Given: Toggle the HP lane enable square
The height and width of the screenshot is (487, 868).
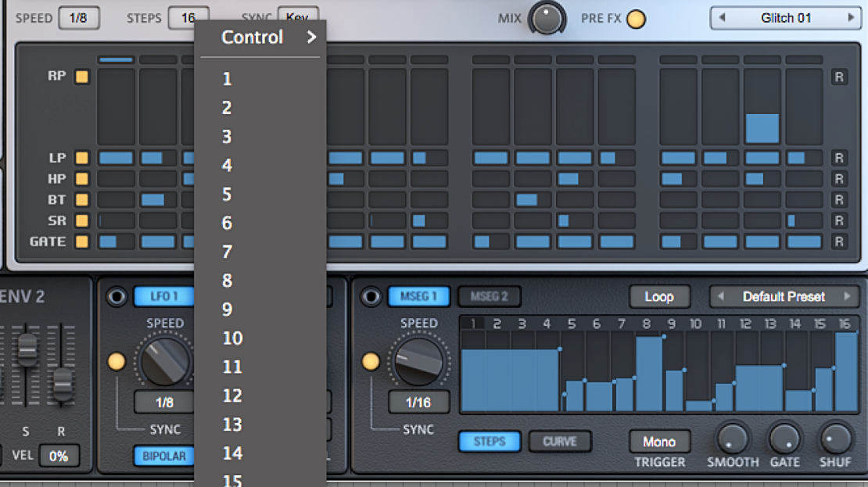Looking at the screenshot, I should tap(82, 179).
